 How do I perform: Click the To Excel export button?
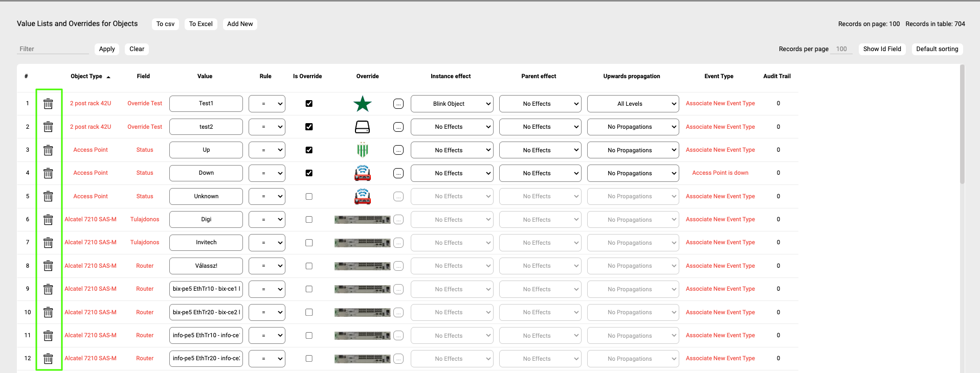click(x=201, y=24)
